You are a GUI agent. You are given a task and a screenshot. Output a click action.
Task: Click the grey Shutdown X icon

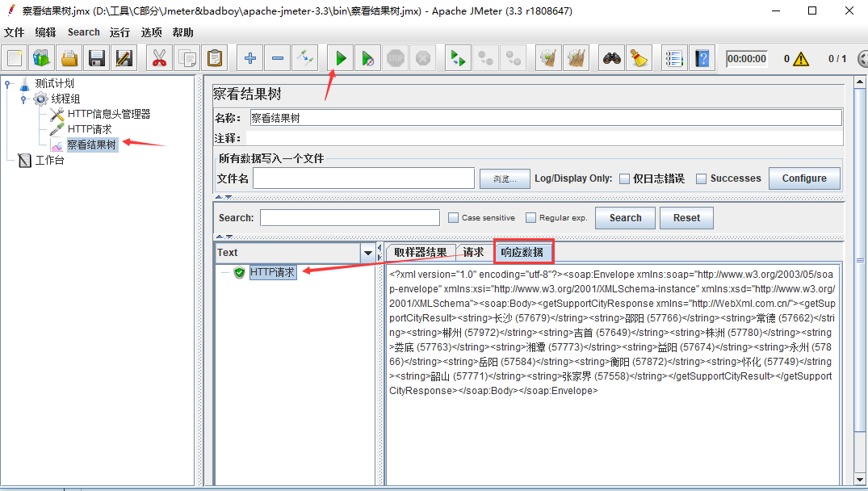tap(423, 58)
